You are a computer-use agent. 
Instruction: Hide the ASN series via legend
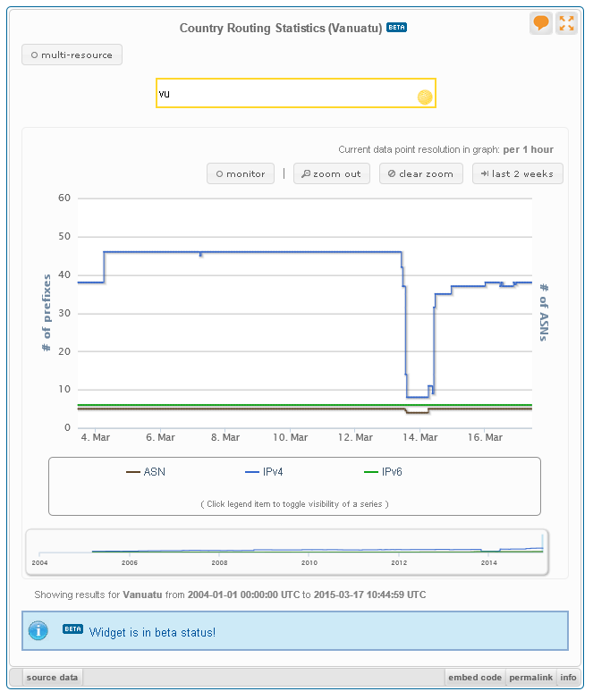point(146,471)
